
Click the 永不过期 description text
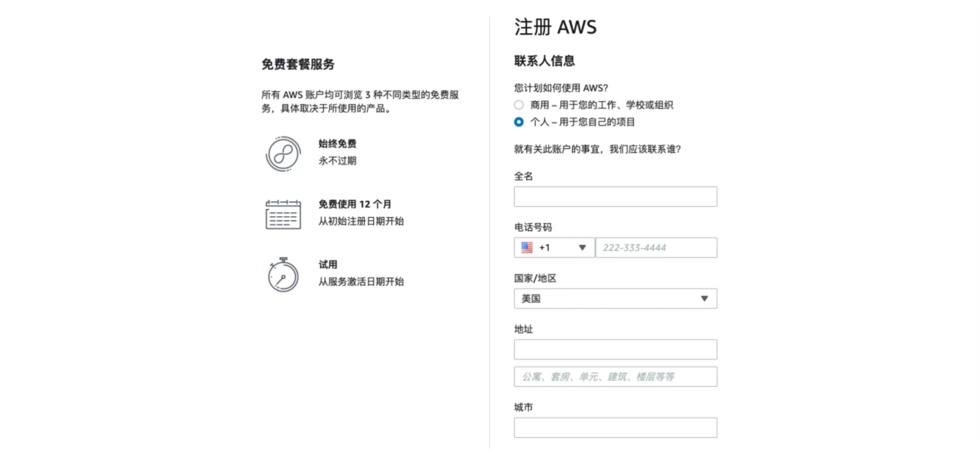pos(337,161)
